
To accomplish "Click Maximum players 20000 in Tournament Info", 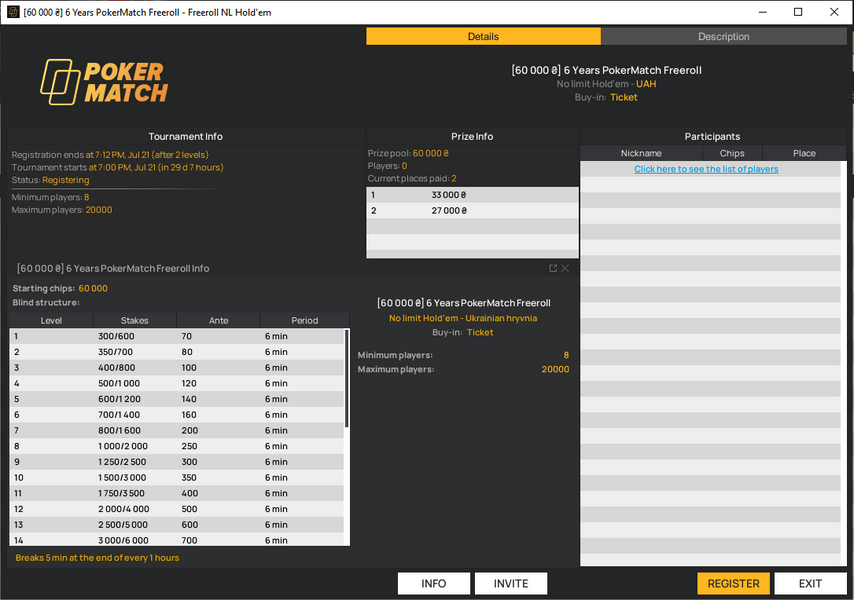I will (x=62, y=210).
